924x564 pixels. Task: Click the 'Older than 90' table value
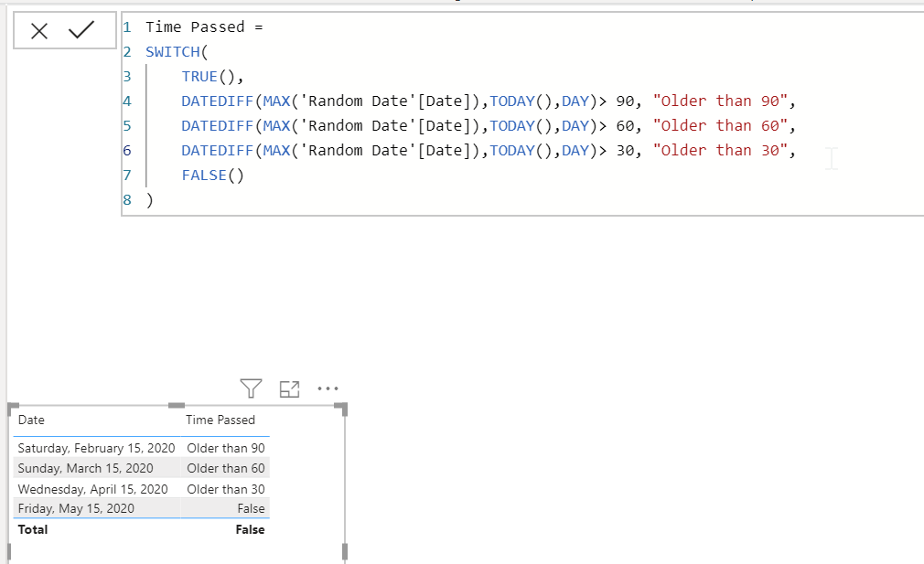pyautogui.click(x=226, y=448)
